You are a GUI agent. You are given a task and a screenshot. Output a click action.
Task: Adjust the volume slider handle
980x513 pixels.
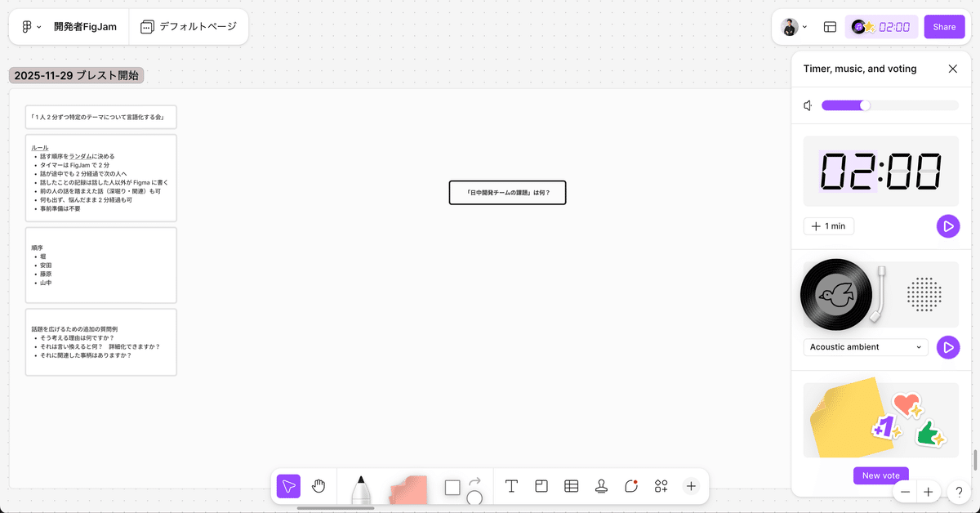click(x=866, y=105)
